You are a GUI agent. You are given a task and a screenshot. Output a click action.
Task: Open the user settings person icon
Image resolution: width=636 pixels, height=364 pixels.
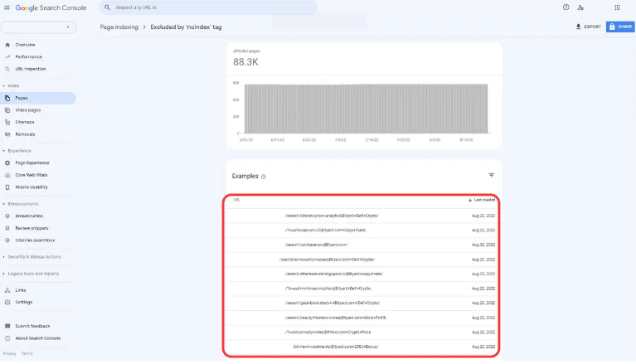(580, 7)
